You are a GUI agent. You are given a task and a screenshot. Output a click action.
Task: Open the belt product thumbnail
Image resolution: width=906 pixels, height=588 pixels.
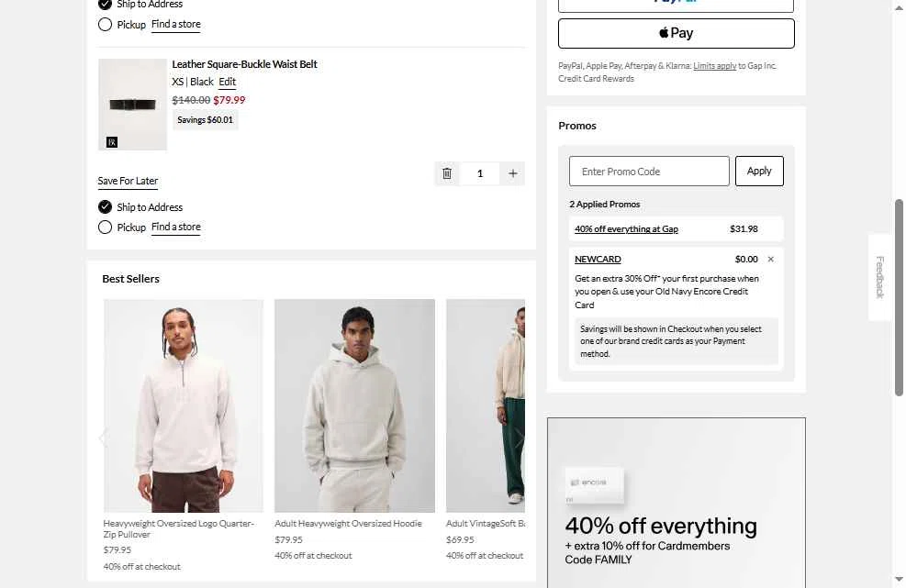click(132, 105)
